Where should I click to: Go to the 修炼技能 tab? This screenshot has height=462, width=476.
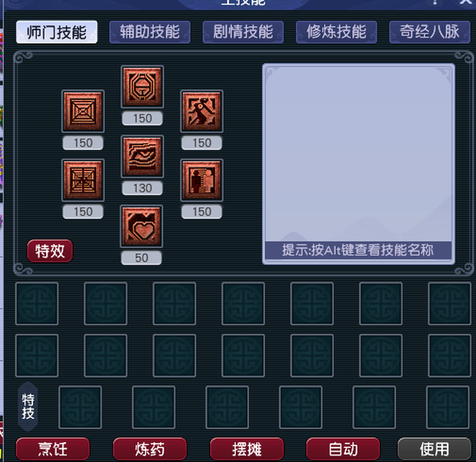tap(336, 32)
